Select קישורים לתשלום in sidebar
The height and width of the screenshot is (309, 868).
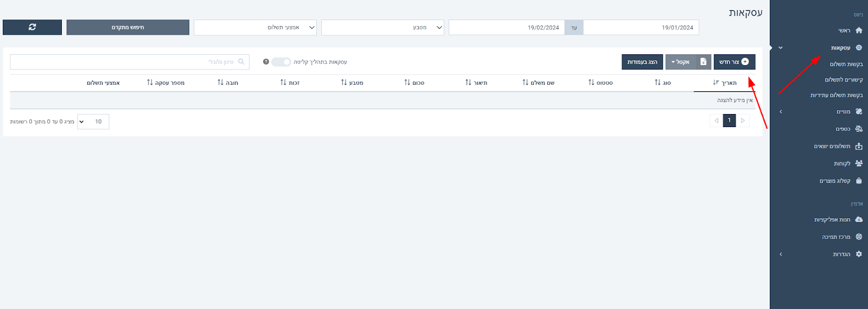844,80
